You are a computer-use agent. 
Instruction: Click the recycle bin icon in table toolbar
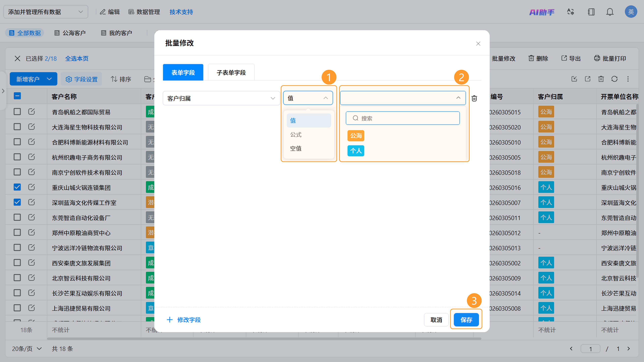601,79
